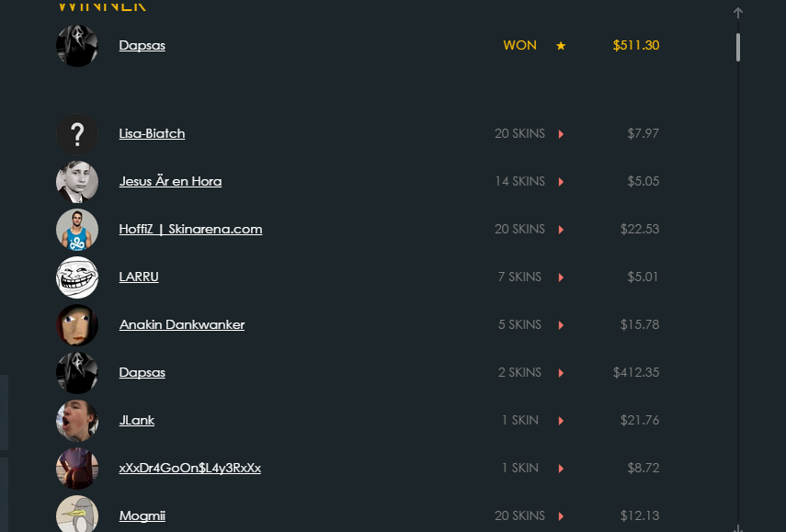Open winner Dapsas profile link
The height and width of the screenshot is (532, 786).
coord(142,46)
